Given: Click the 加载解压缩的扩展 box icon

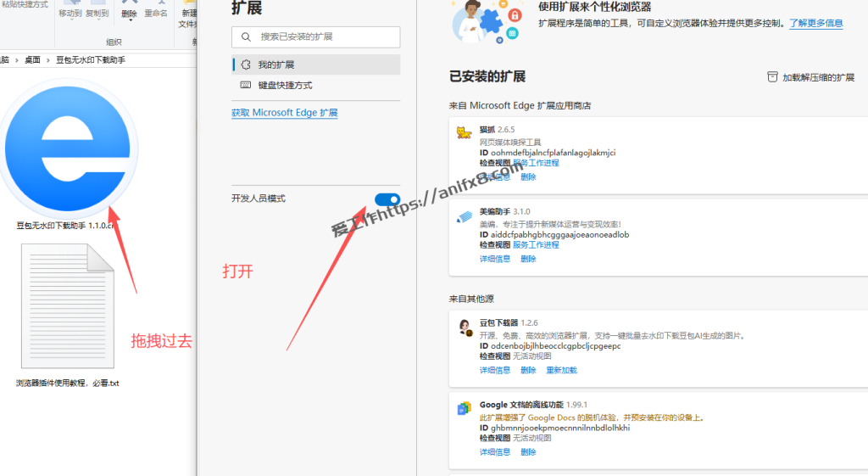Looking at the screenshot, I should 772,77.
